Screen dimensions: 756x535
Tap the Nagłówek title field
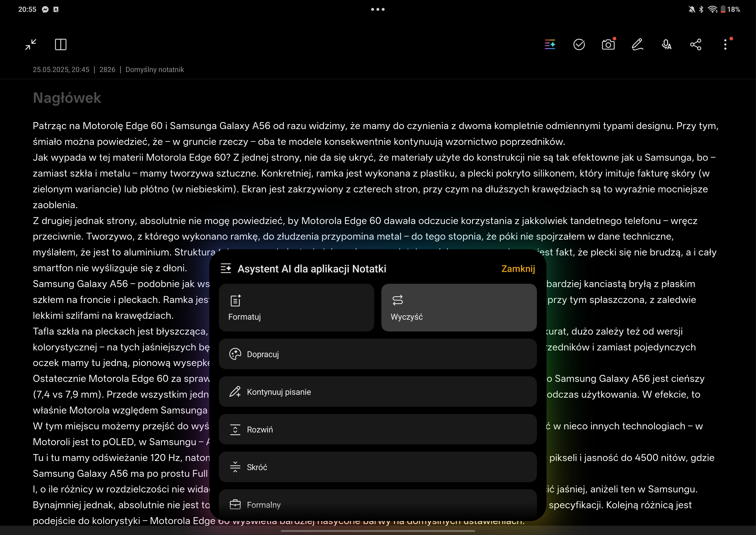(67, 98)
